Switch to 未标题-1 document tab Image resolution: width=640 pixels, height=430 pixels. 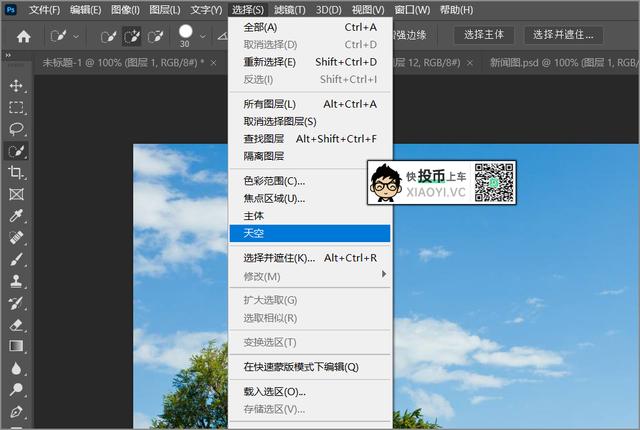[x=123, y=63]
